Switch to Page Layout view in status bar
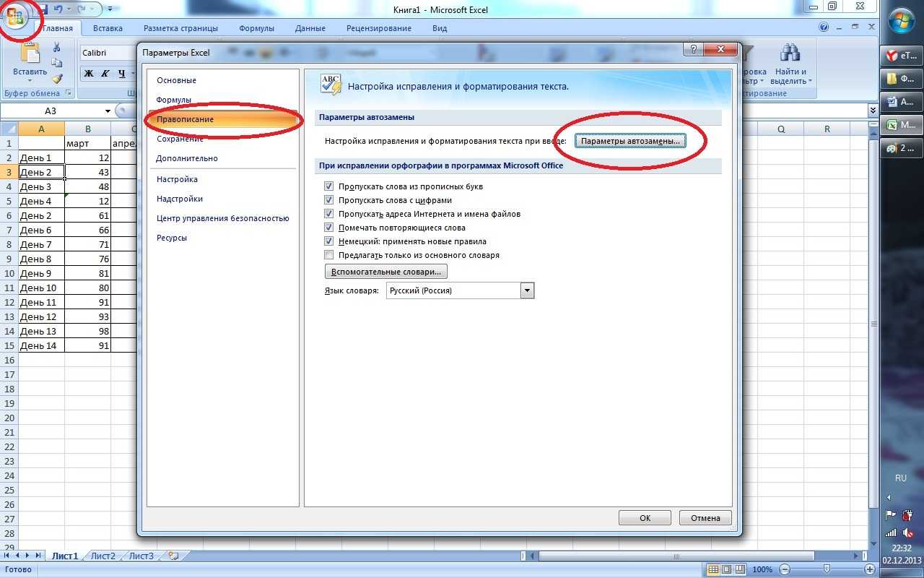The height and width of the screenshot is (578, 924). click(x=726, y=569)
